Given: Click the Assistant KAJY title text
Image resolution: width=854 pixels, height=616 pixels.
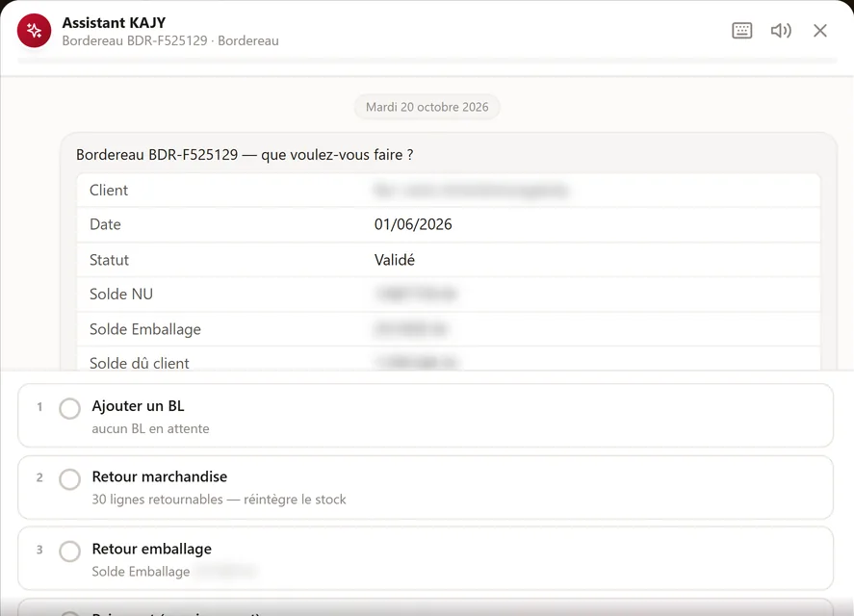Looking at the screenshot, I should coord(114,23).
